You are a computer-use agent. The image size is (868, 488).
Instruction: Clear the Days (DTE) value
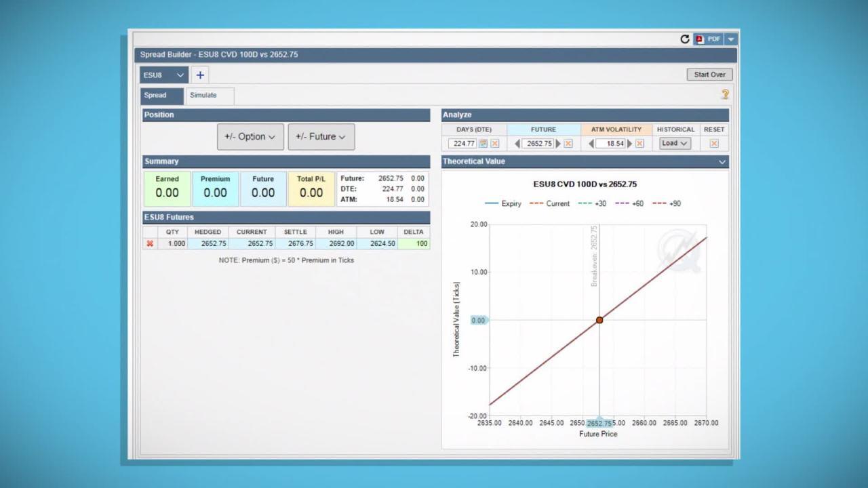tap(494, 144)
